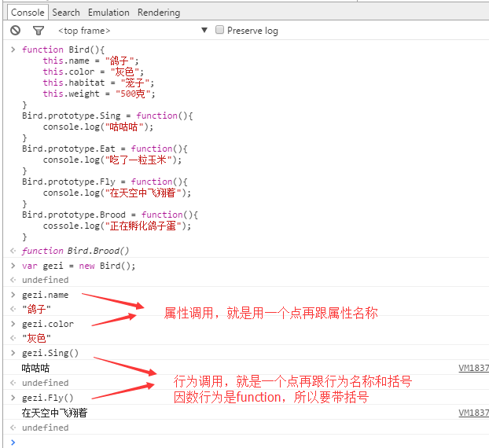The width and height of the screenshot is (489, 448).
Task: Open the VM1837 link beside 在天空中飞翔着 output
Action: pyautogui.click(x=473, y=413)
